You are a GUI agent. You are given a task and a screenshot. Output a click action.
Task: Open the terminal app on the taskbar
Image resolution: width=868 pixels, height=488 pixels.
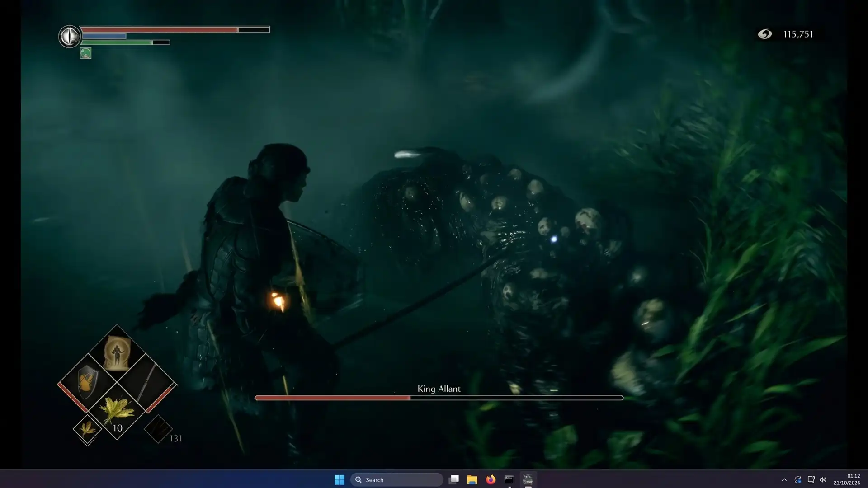tap(509, 479)
